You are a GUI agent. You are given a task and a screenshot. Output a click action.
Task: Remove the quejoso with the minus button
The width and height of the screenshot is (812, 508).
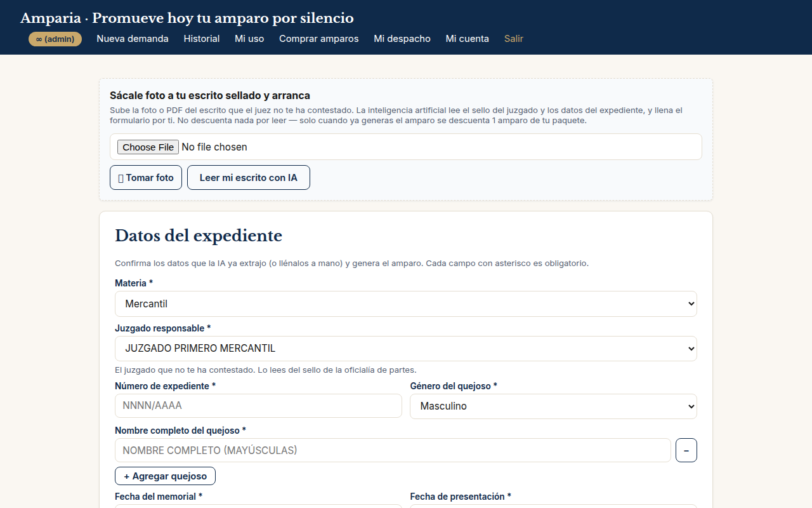tap(686, 450)
